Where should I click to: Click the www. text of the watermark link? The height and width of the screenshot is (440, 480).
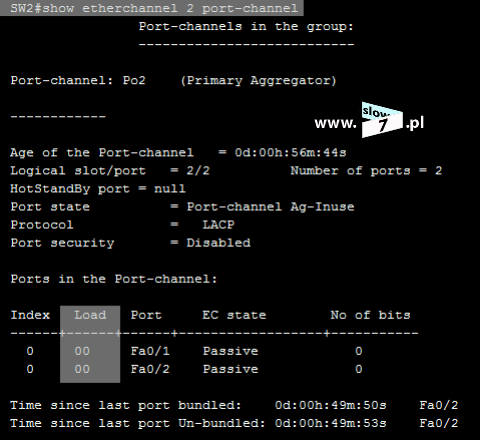(x=336, y=123)
